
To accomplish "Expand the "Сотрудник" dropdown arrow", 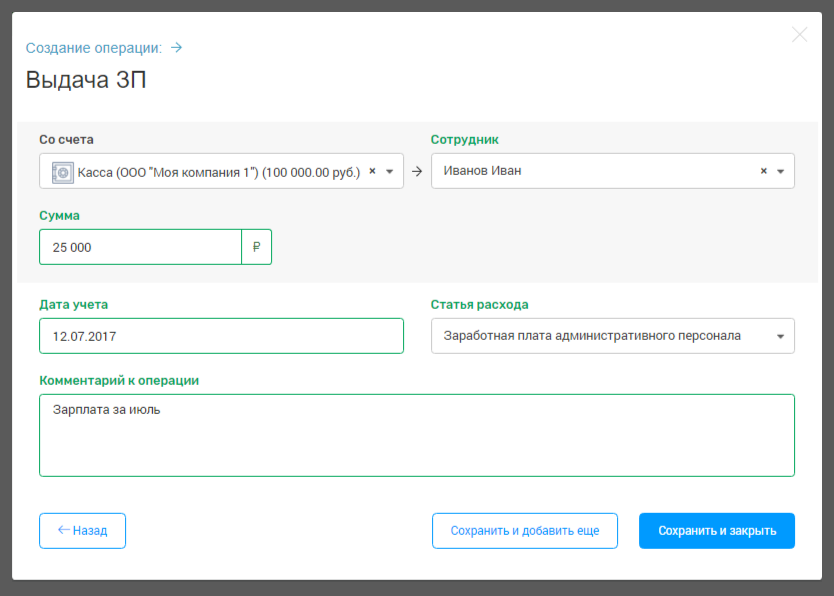I will click(x=780, y=171).
